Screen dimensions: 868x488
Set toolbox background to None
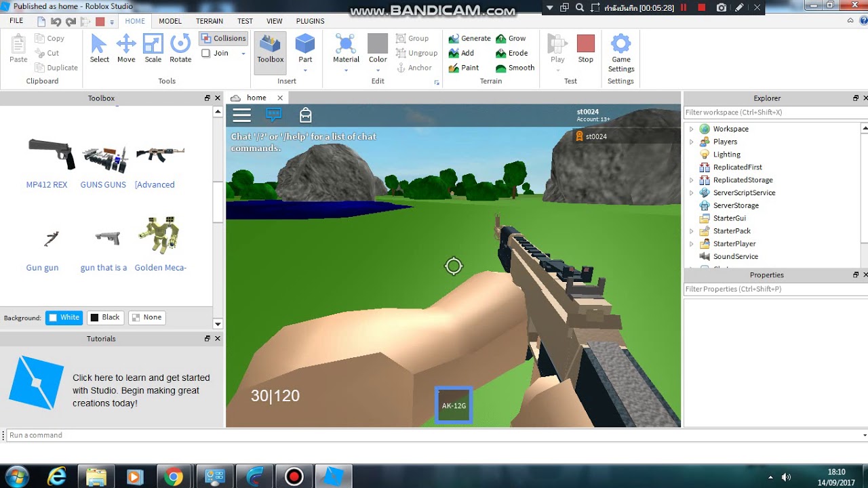[x=146, y=317]
